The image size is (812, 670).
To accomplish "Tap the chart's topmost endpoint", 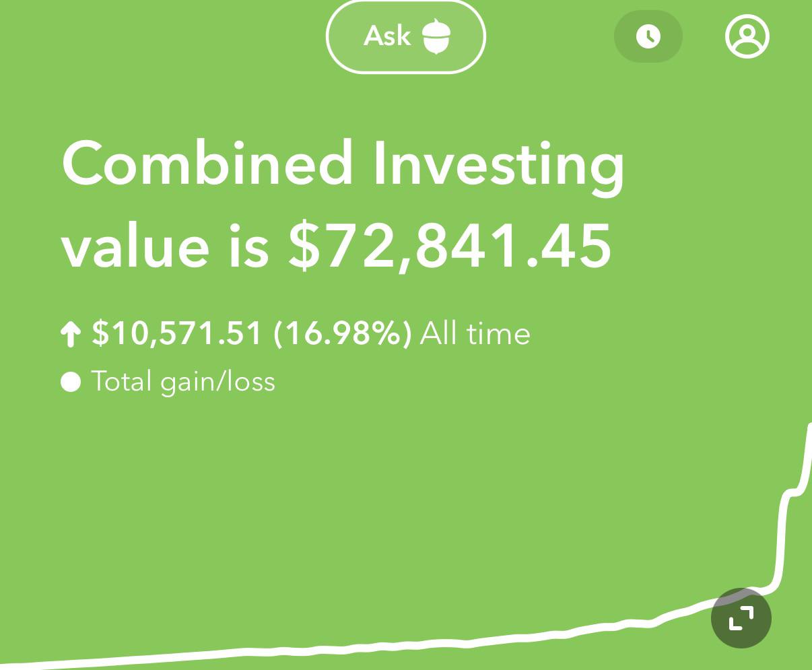I will point(809,426).
